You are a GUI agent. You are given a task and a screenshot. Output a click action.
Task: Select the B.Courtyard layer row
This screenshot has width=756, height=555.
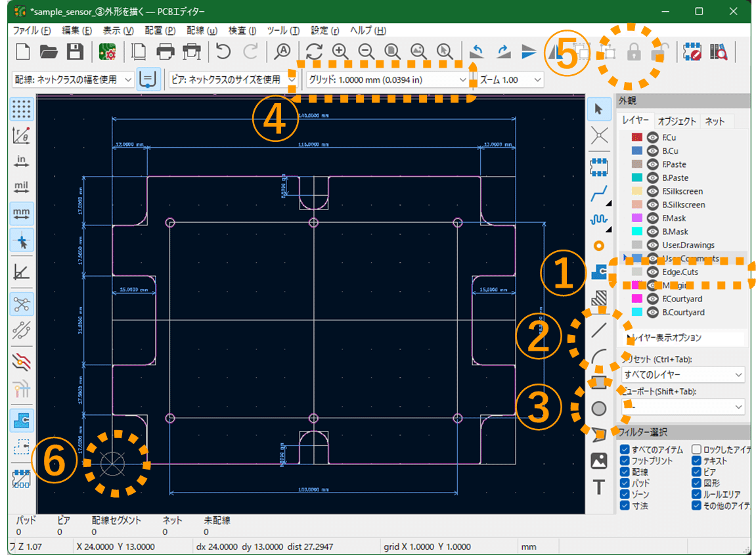[684, 313]
